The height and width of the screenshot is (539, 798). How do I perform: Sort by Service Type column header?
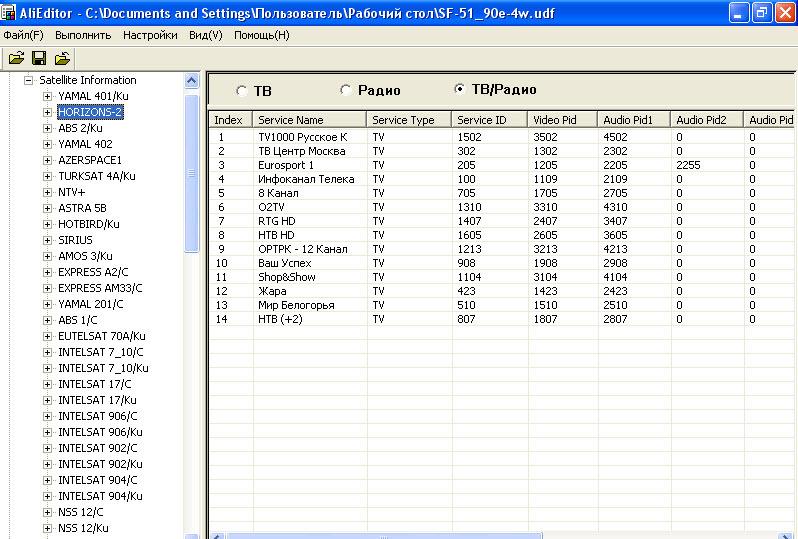(409, 120)
